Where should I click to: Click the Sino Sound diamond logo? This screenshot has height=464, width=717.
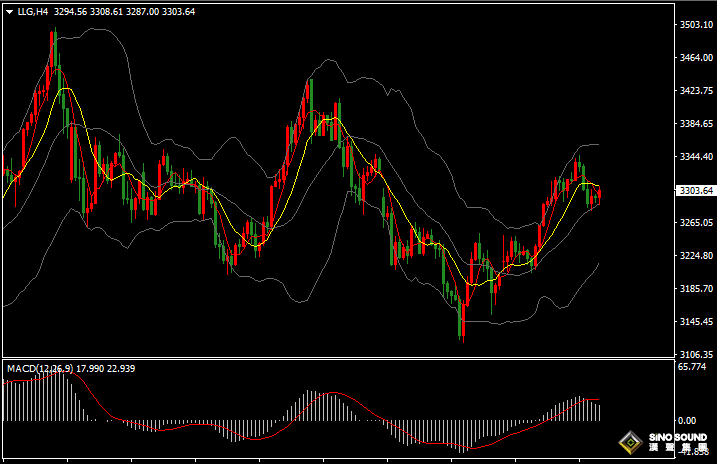pos(630,442)
